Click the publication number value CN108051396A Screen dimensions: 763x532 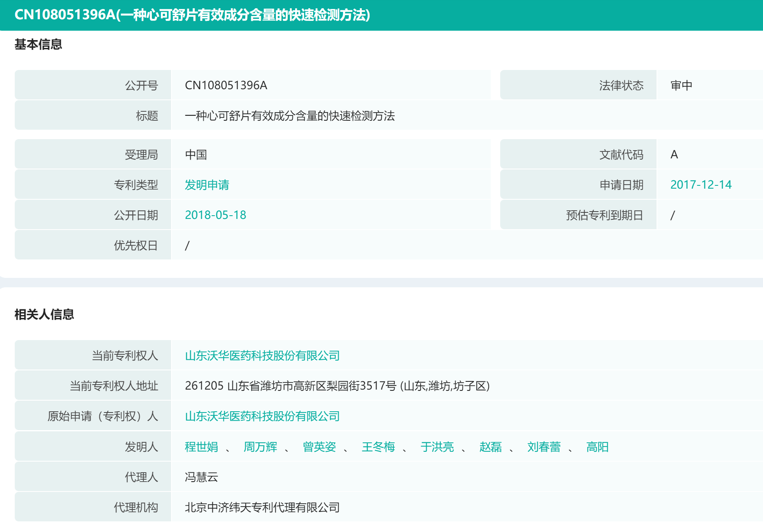click(x=226, y=85)
